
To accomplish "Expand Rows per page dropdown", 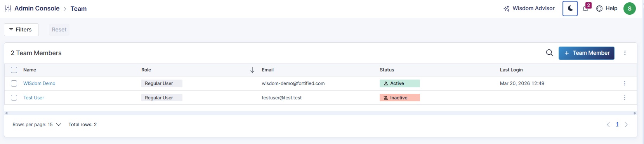I will pyautogui.click(x=37, y=125).
